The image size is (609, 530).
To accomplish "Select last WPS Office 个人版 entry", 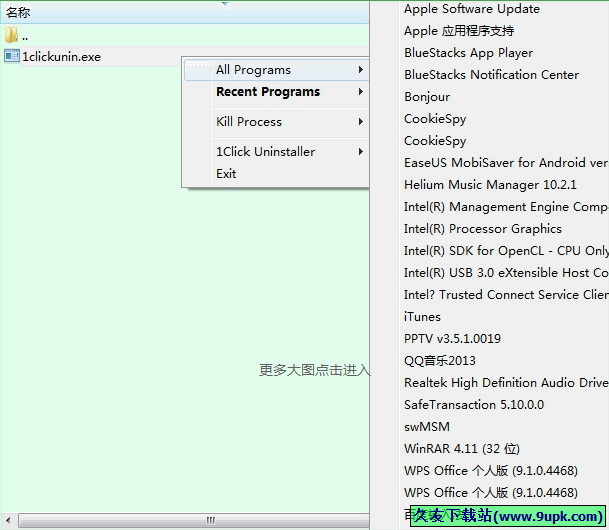I will point(491,493).
